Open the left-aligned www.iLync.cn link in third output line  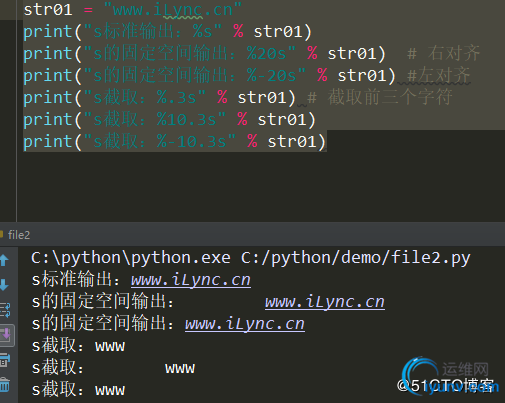[245, 324]
